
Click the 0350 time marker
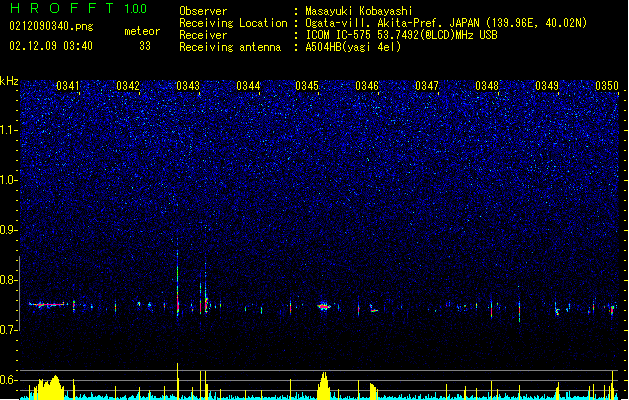click(607, 86)
